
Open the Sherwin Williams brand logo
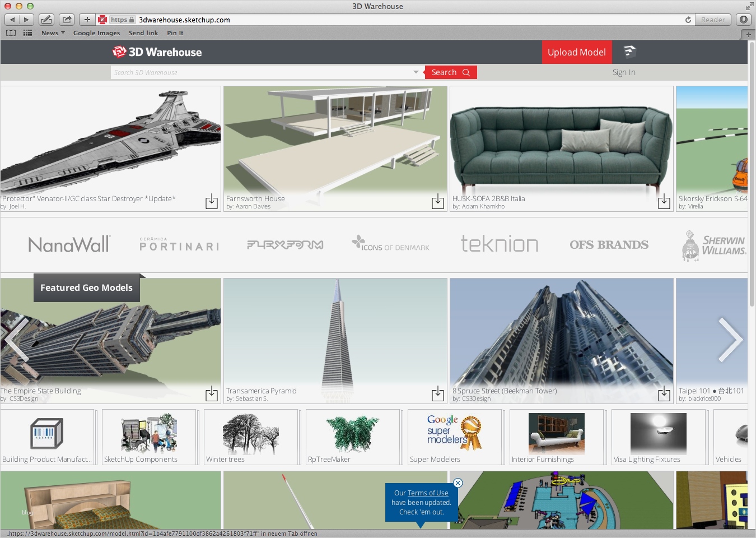(x=714, y=245)
